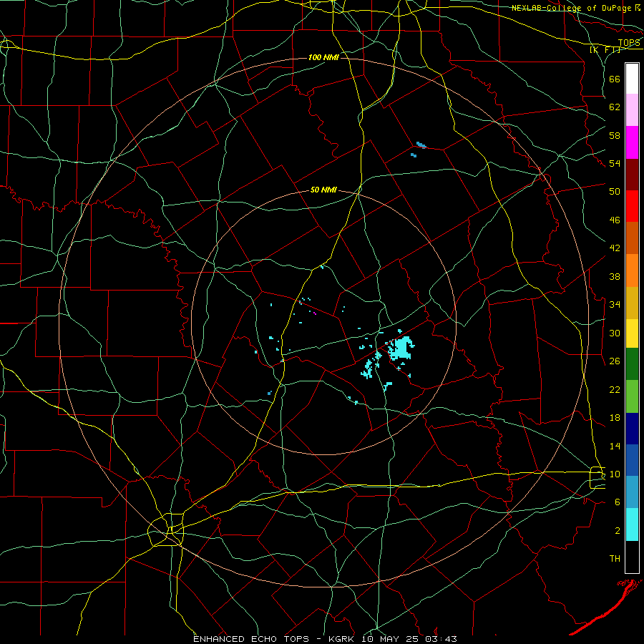Click the largest cyan echo cluster
The width and height of the screenshot is (644, 644).
point(401,348)
